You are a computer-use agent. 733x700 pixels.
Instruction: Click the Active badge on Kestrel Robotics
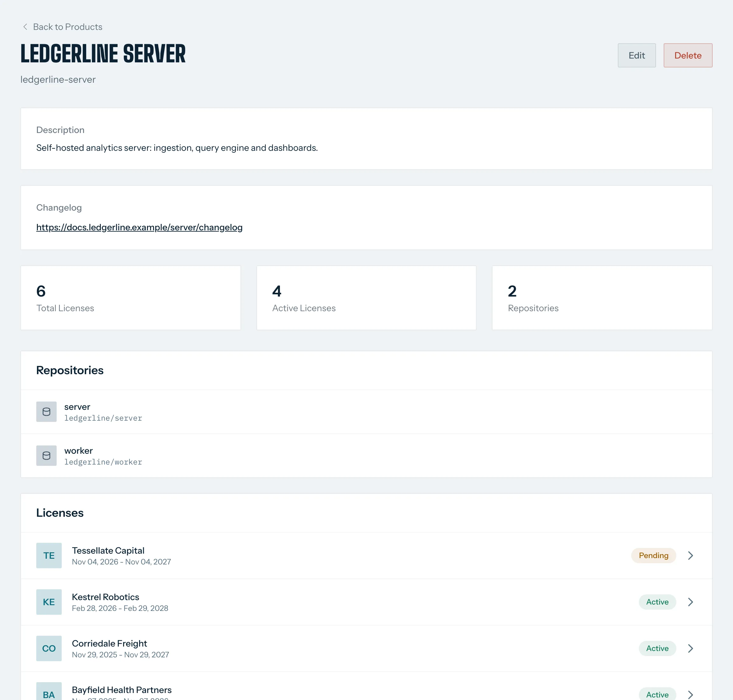point(657,602)
